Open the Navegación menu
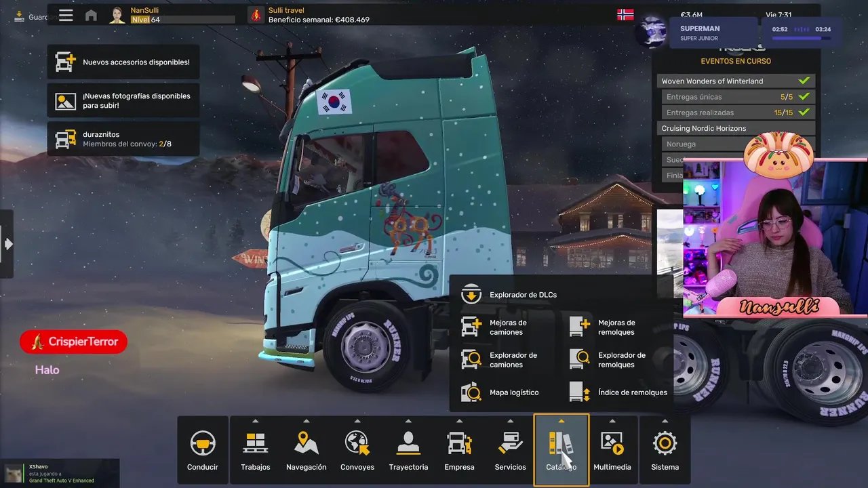This screenshot has width=868, height=488. point(307,450)
